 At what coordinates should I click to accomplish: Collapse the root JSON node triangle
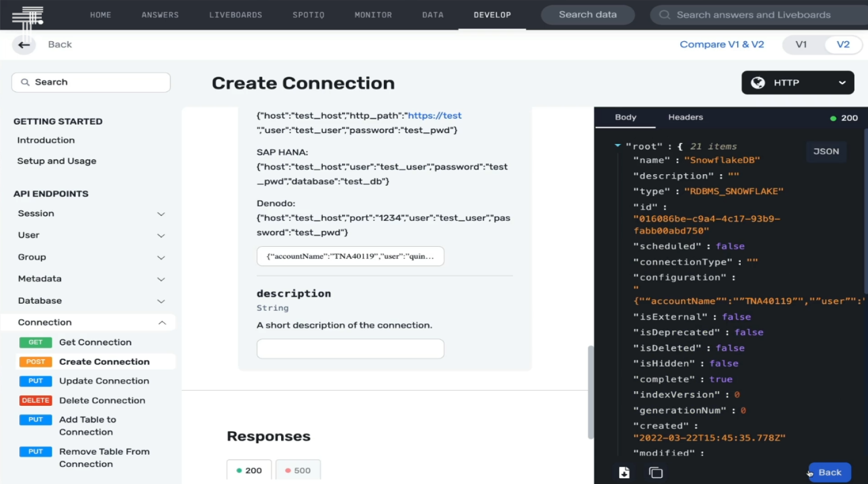tap(618, 146)
